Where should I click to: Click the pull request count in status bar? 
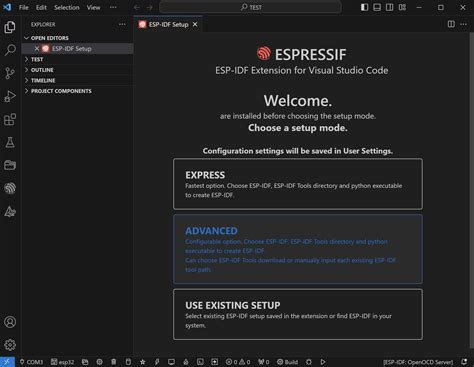pos(264,362)
